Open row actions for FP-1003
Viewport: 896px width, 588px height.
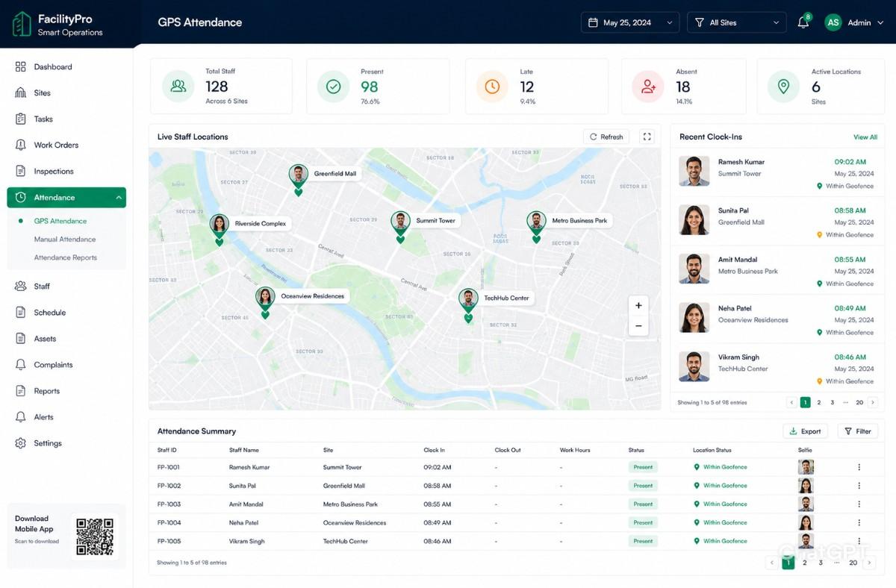click(859, 504)
